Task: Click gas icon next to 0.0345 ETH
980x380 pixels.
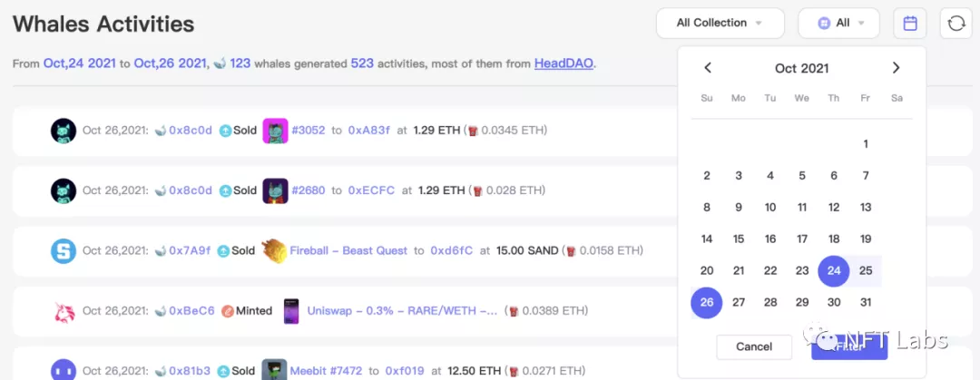Action: tap(473, 131)
